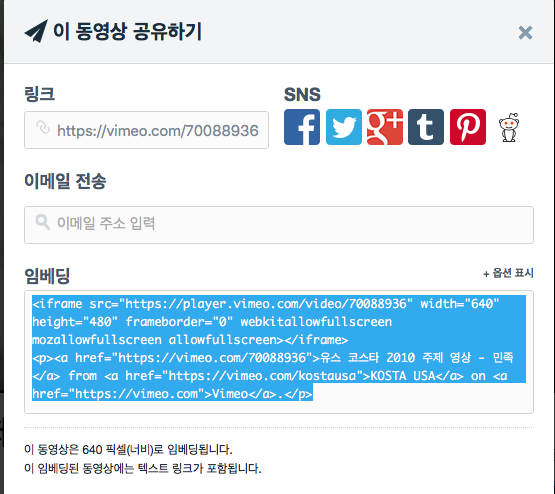Post the video to Reddit
Image resolution: width=555 pixels, height=494 pixels.
(509, 127)
